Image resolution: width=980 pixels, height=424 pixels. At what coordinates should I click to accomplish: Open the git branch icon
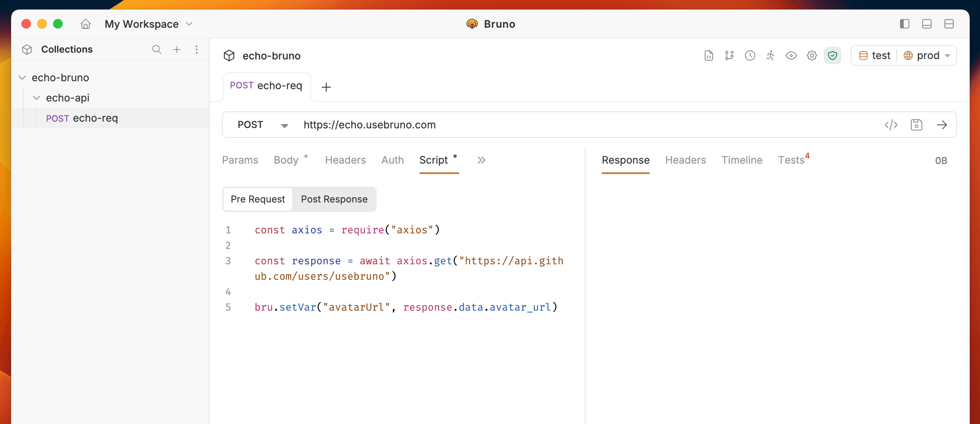click(729, 55)
